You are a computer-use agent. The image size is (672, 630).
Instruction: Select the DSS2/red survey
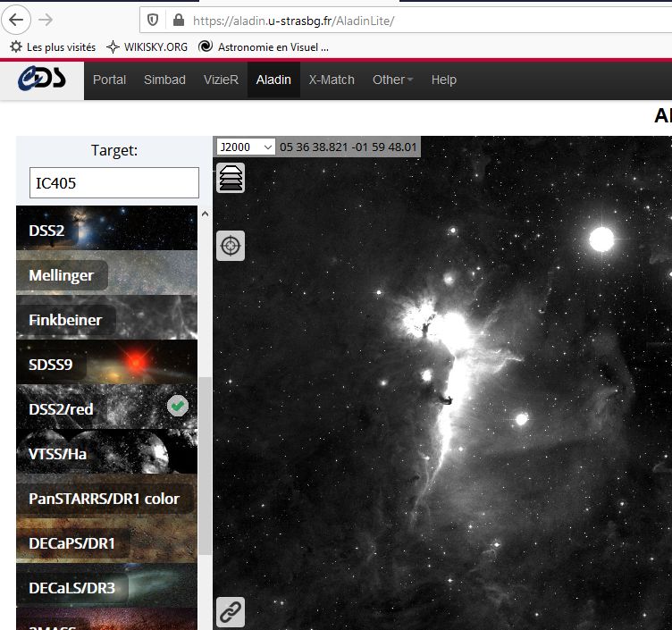pyautogui.click(x=106, y=407)
